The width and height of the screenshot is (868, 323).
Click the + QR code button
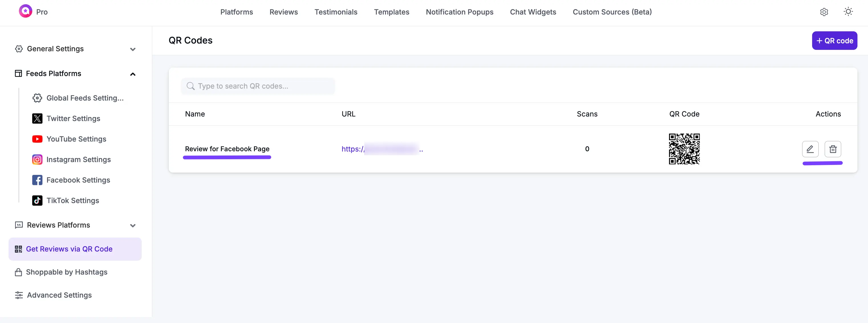(x=834, y=41)
